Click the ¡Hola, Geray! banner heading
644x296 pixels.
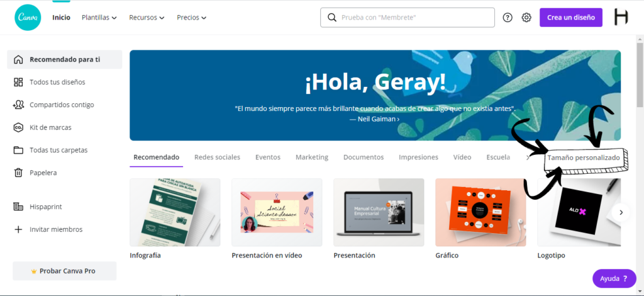[375, 83]
